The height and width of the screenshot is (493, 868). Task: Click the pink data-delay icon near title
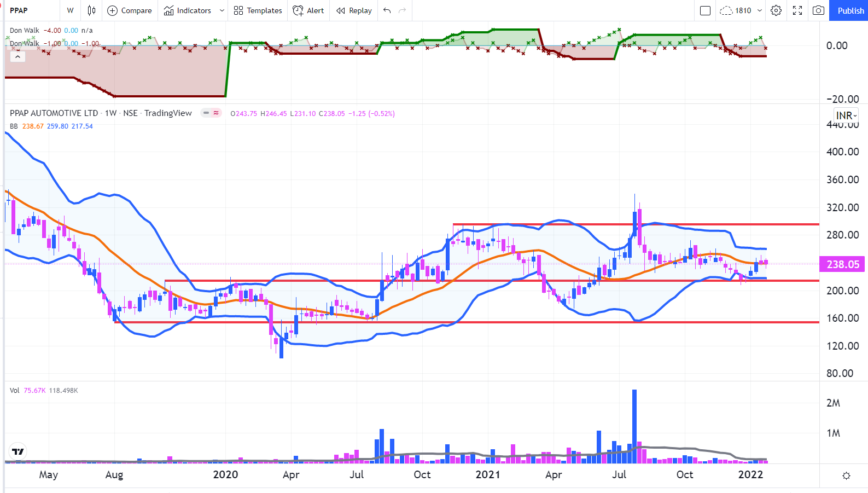click(217, 113)
